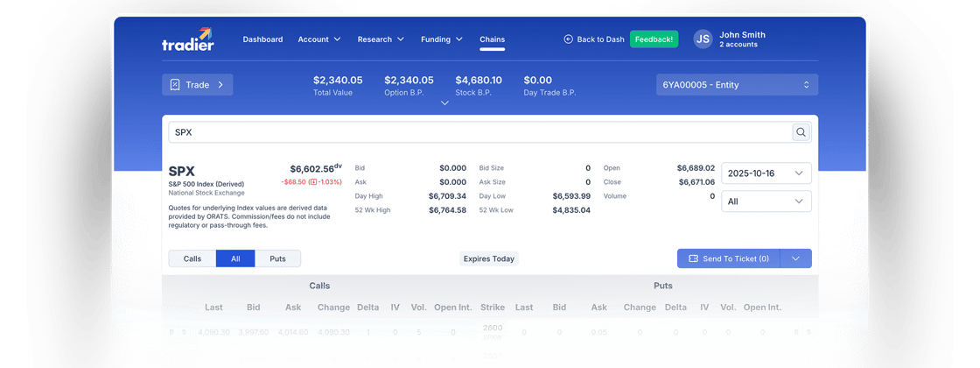Select the Puts filter toggle
This screenshot has width=980, height=368.
click(x=277, y=258)
